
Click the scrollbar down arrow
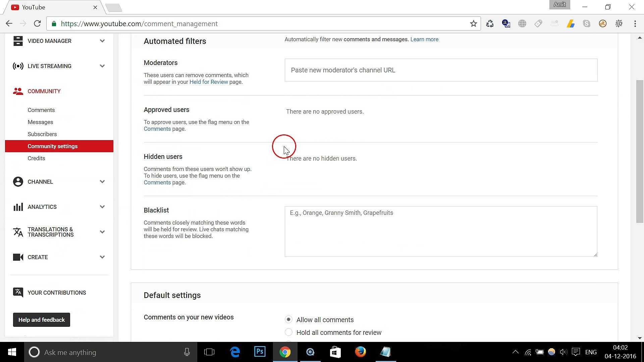(x=640, y=338)
